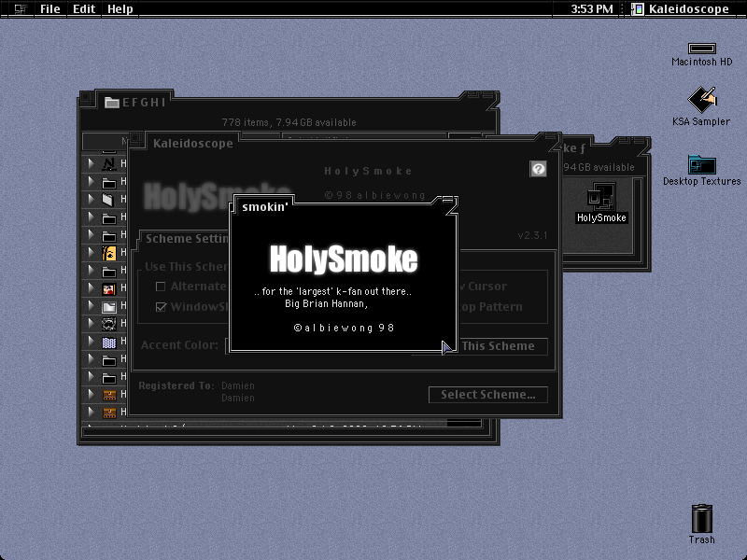Click the '©albiewong 98' credit line
This screenshot has width=747, height=560.
tap(344, 328)
